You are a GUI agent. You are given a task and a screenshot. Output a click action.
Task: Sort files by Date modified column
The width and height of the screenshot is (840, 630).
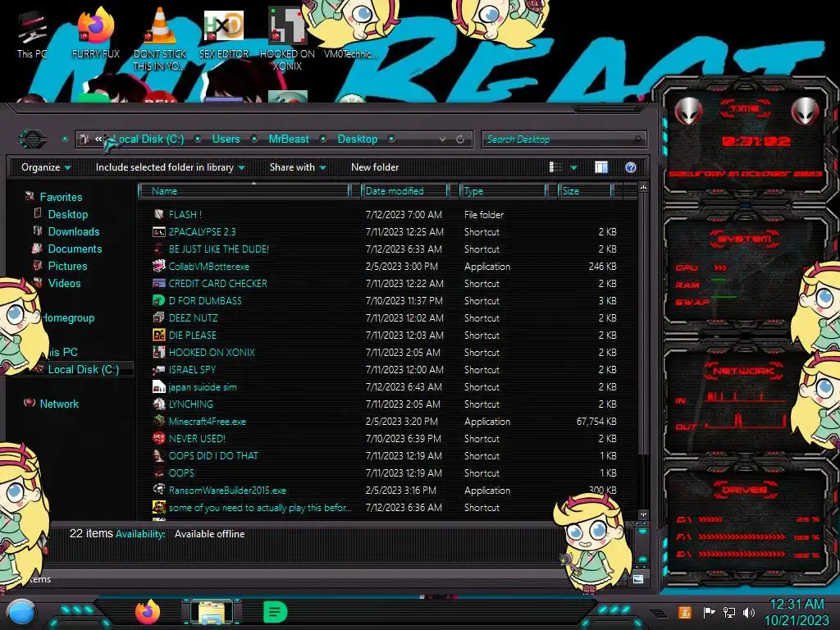coord(405,190)
